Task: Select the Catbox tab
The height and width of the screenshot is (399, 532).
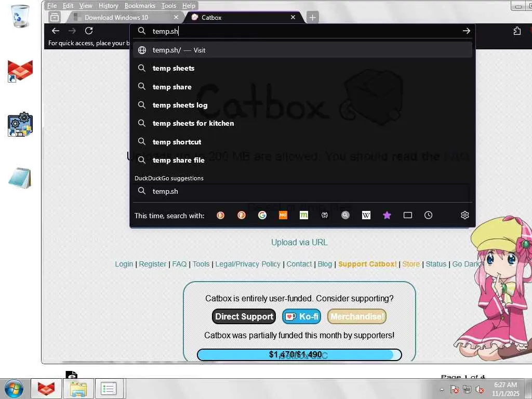Action: [x=242, y=17]
